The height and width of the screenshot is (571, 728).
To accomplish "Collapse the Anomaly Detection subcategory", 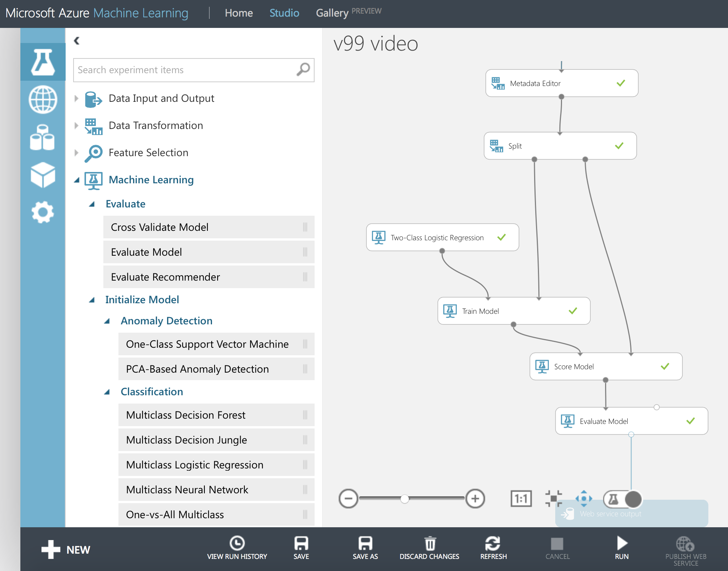I will 107,321.
